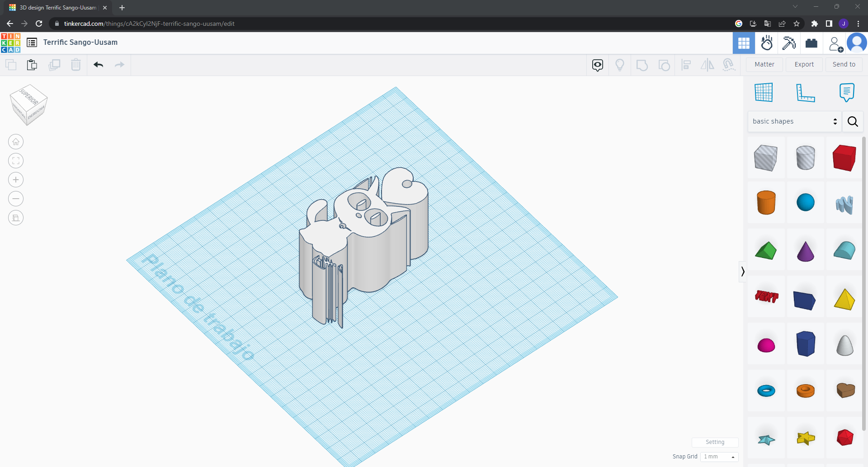Viewport: 868px width, 467px height.
Task: Click the Copy icon in toolbar
Action: (11, 65)
